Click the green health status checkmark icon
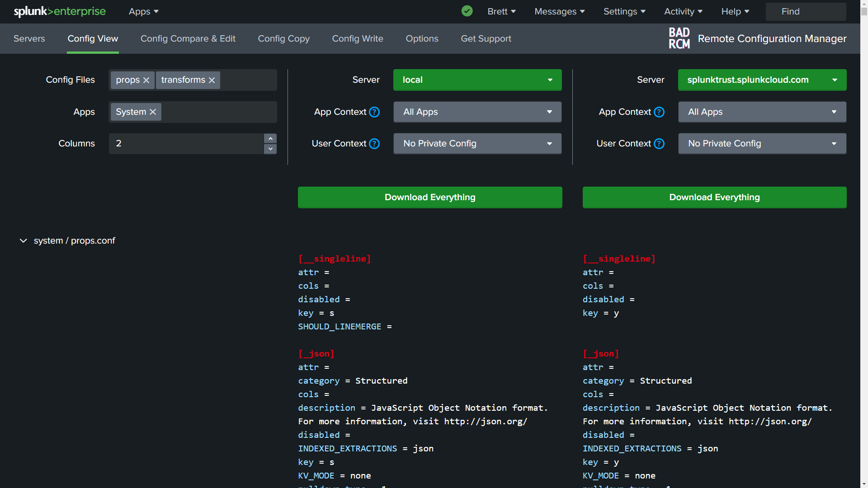Image resolution: width=868 pixels, height=488 pixels. [467, 11]
